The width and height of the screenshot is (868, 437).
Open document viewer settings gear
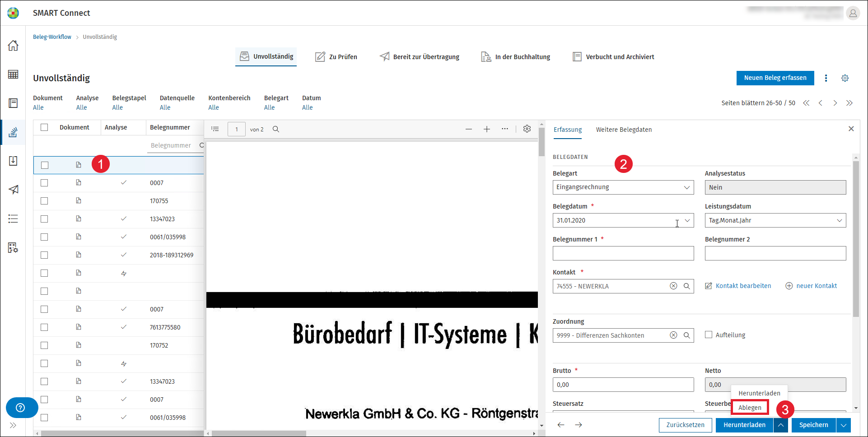[527, 129]
